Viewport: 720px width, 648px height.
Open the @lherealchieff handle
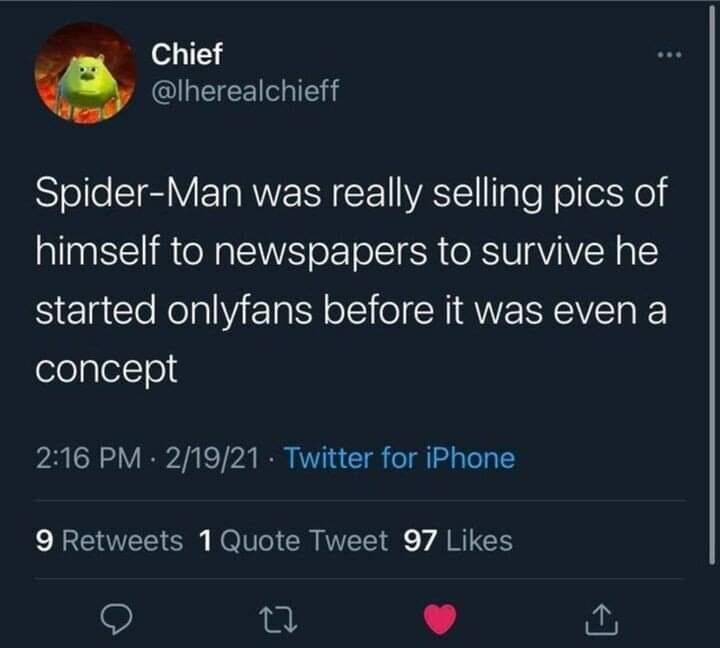coord(244,92)
